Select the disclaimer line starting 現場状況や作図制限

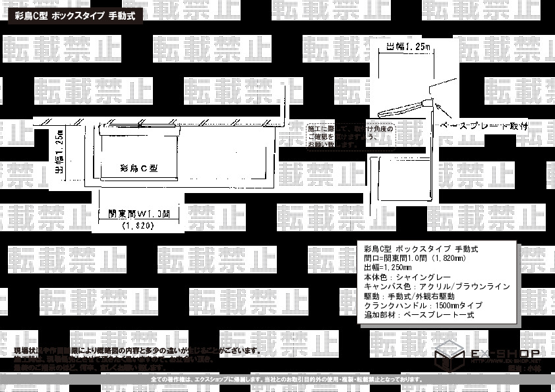click(138, 351)
